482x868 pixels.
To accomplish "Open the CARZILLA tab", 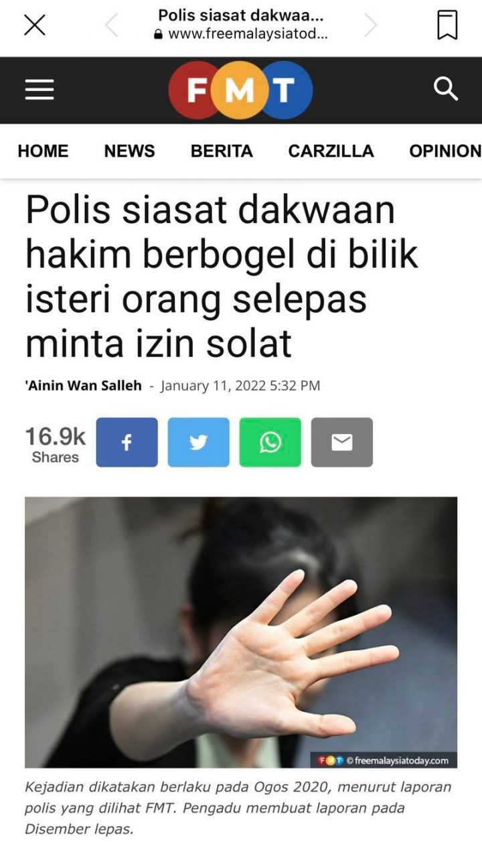I will click(x=331, y=151).
